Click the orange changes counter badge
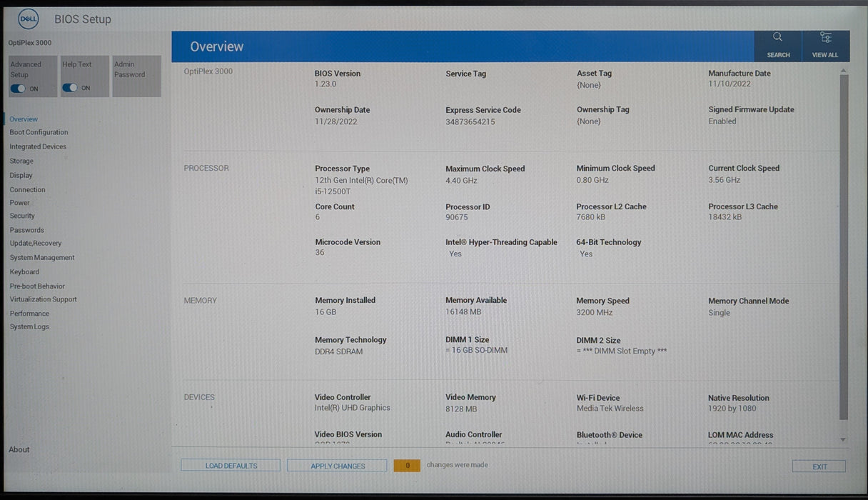The image size is (868, 500). tap(407, 465)
